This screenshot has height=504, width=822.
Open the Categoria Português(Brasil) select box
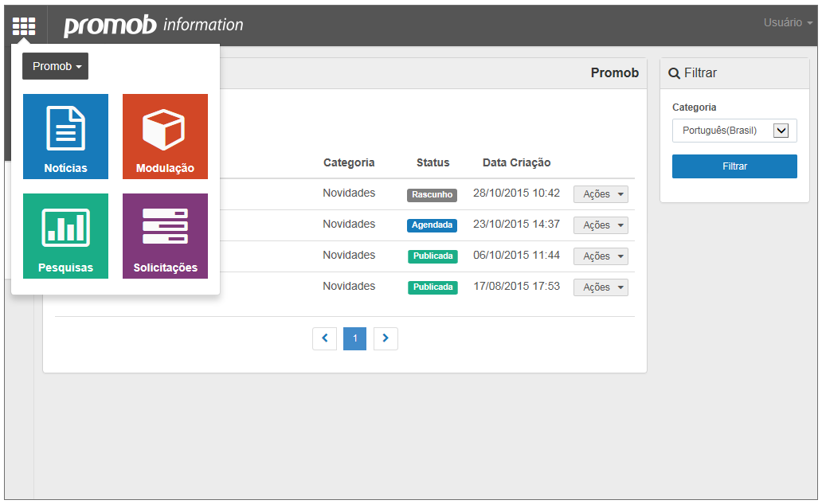pos(734,131)
